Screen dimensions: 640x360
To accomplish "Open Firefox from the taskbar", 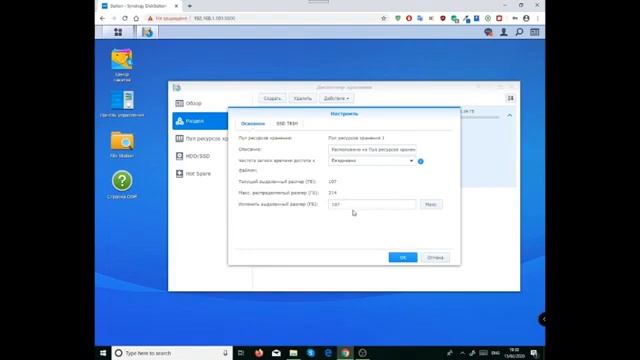I will click(x=259, y=353).
